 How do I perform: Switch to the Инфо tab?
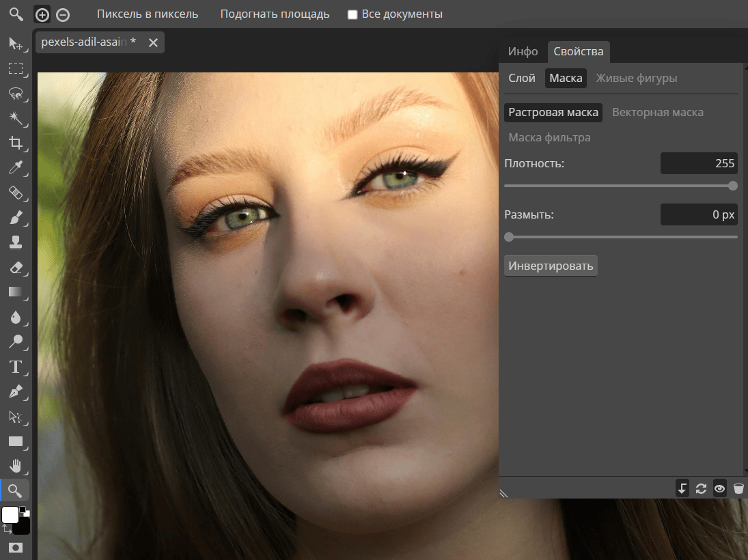pyautogui.click(x=523, y=51)
